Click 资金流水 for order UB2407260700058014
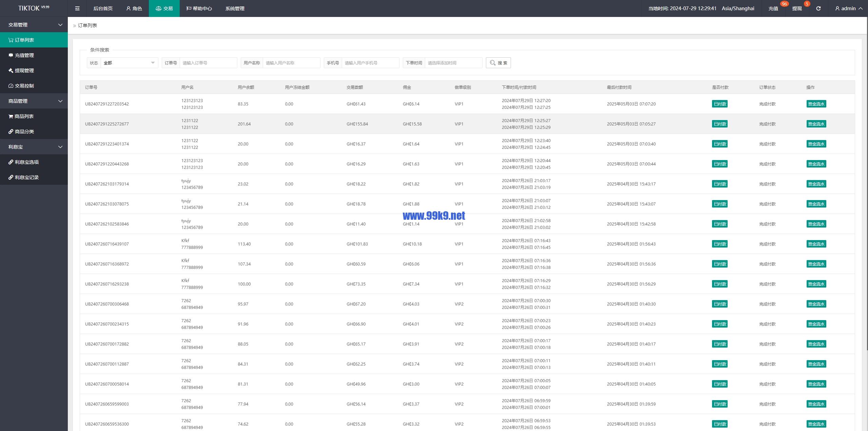 816,384
